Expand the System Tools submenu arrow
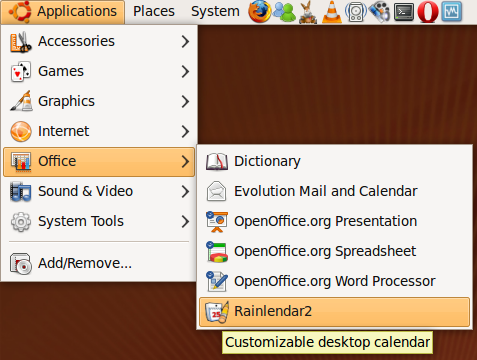 (185, 222)
